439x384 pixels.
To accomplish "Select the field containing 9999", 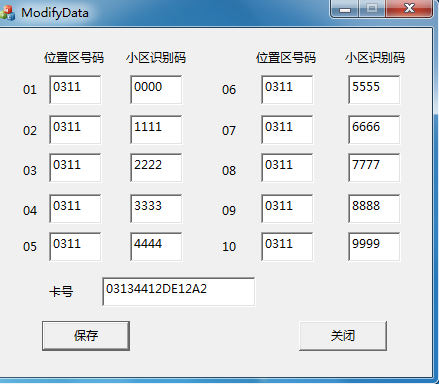I will [374, 247].
